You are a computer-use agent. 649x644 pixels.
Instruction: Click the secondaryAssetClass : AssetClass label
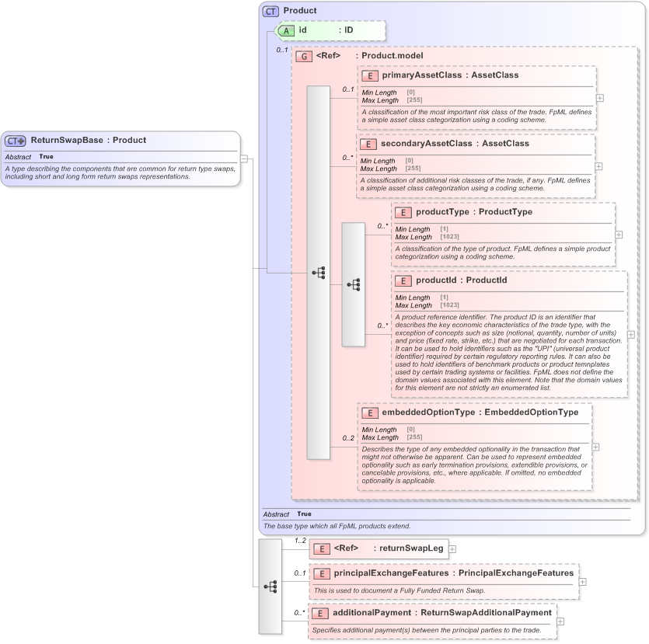pyautogui.click(x=455, y=144)
